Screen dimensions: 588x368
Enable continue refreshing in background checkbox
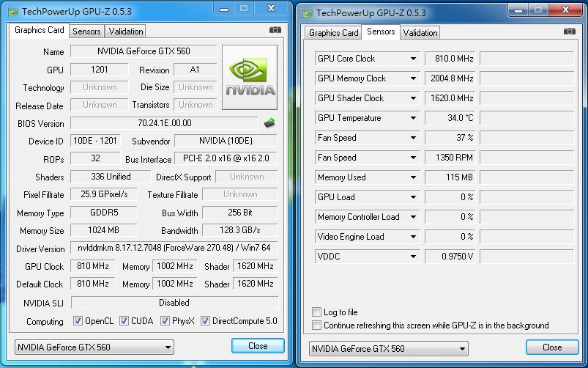pos(317,325)
